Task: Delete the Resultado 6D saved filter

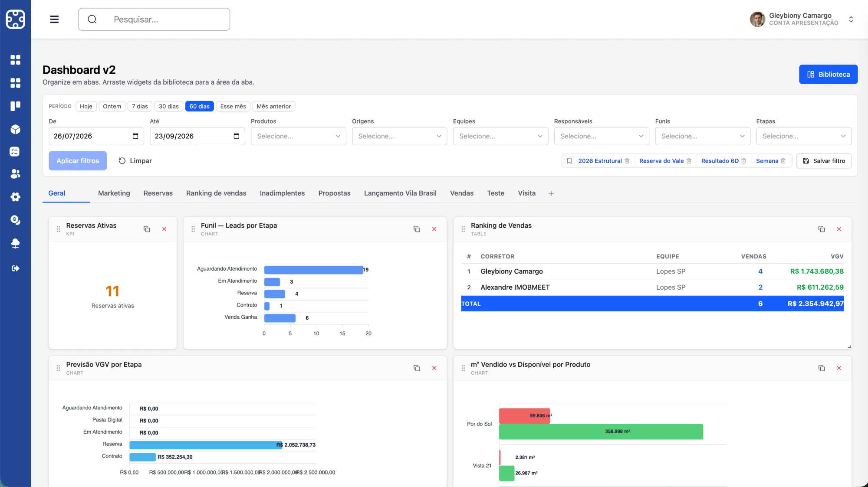Action: [x=744, y=161]
